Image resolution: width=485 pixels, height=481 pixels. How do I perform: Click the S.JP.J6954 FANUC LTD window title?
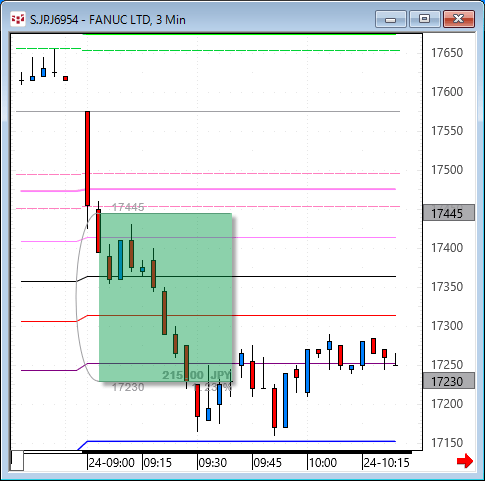(x=108, y=20)
